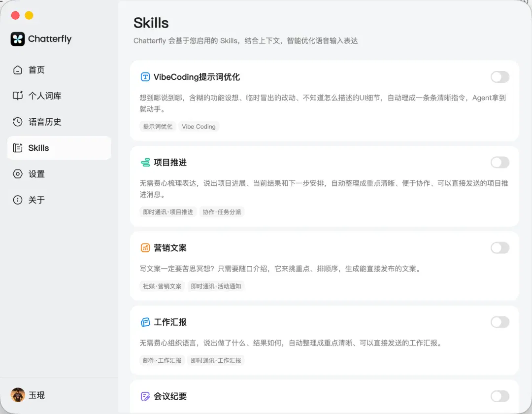The image size is (532, 414).
Task: Toggle the 营销文案 skill on
Action: tap(500, 248)
